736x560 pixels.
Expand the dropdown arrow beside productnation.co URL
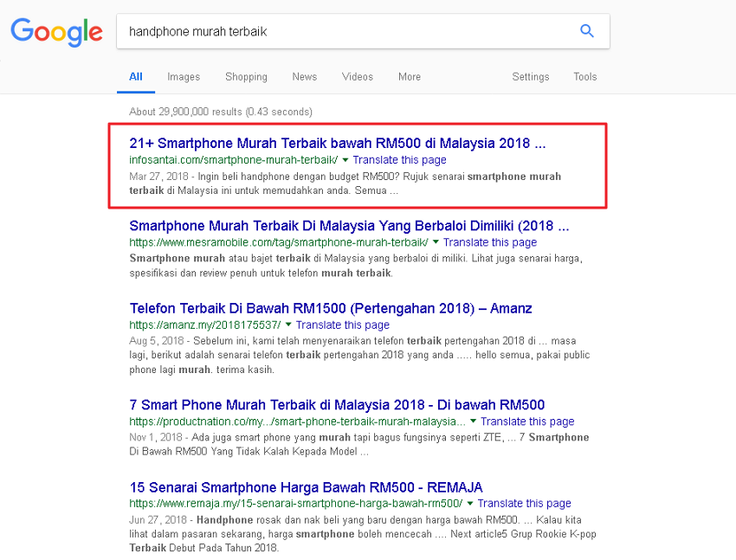click(473, 422)
